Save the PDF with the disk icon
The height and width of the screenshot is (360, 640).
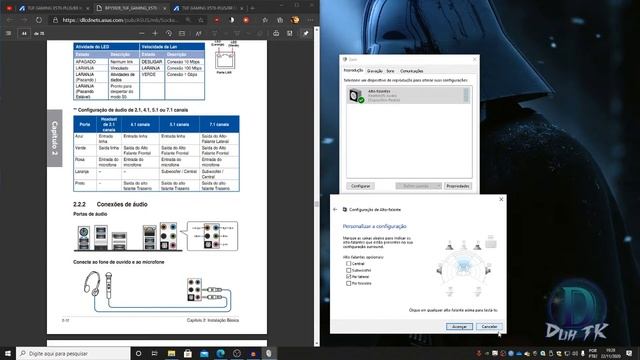[x=289, y=33]
